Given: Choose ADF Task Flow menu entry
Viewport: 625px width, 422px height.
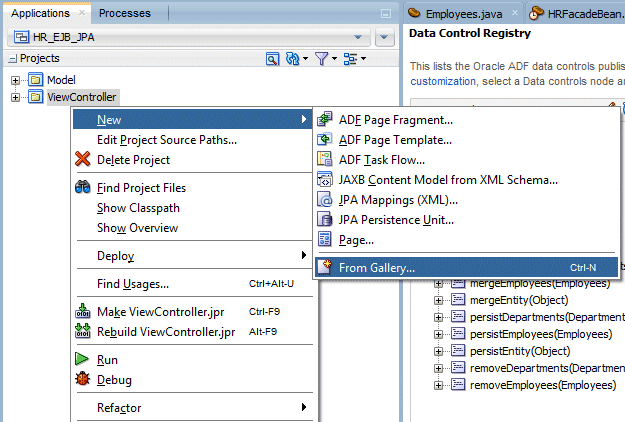Looking at the screenshot, I should (466, 159).
